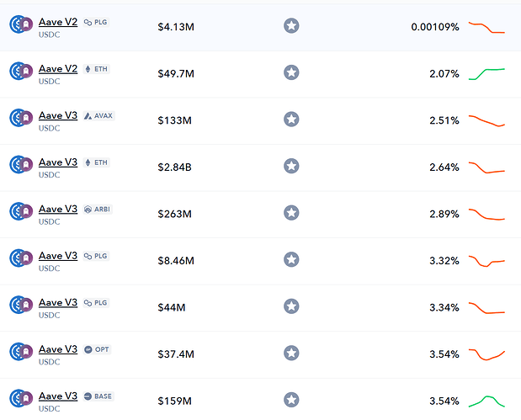
Task: Click PLG chain badge in $44M row
Action: tap(96, 303)
